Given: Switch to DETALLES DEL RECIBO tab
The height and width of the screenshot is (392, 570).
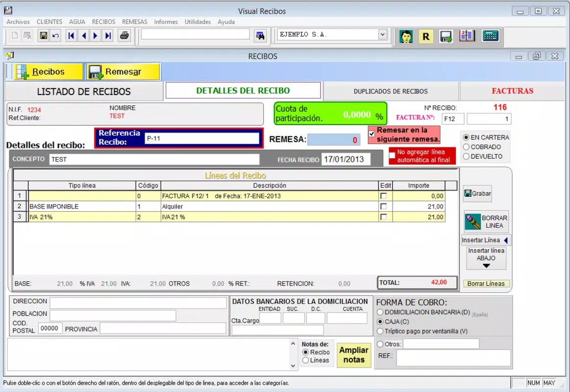Looking at the screenshot, I should click(243, 91).
